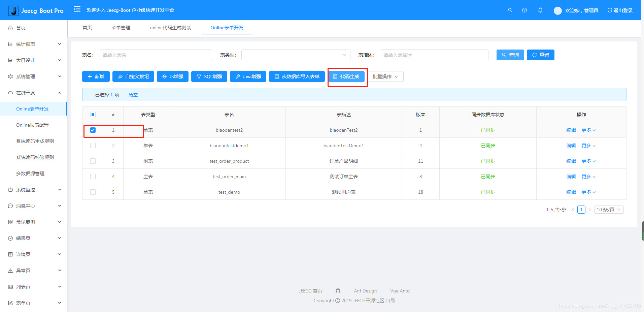The height and width of the screenshot is (312, 644).
Task: Switch to the online代码生成测试 tab
Action: (x=170, y=28)
